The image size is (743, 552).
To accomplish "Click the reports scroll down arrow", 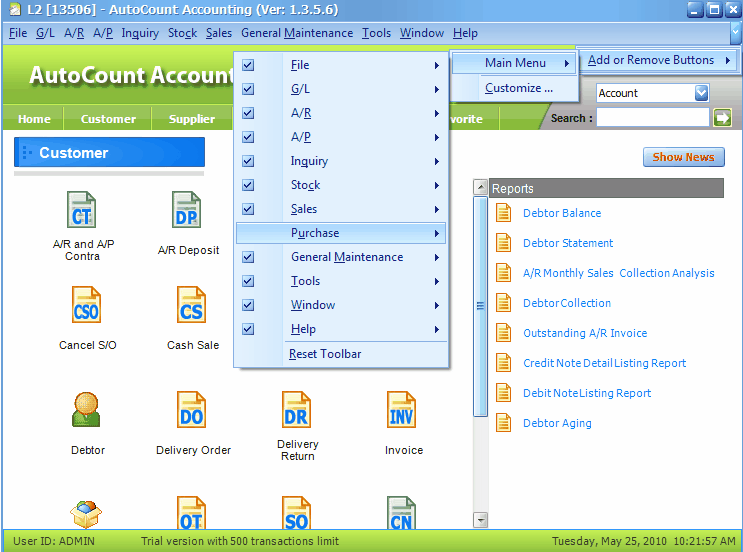I will 480,520.
